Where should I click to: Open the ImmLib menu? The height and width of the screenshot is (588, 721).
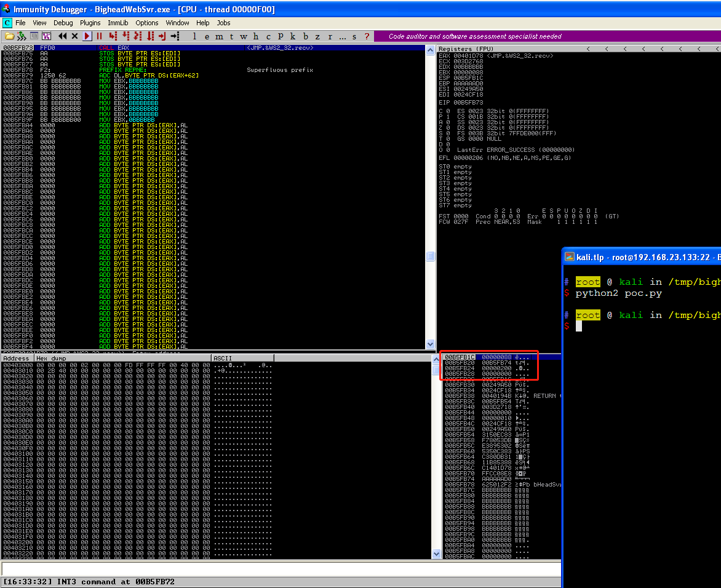tap(118, 23)
